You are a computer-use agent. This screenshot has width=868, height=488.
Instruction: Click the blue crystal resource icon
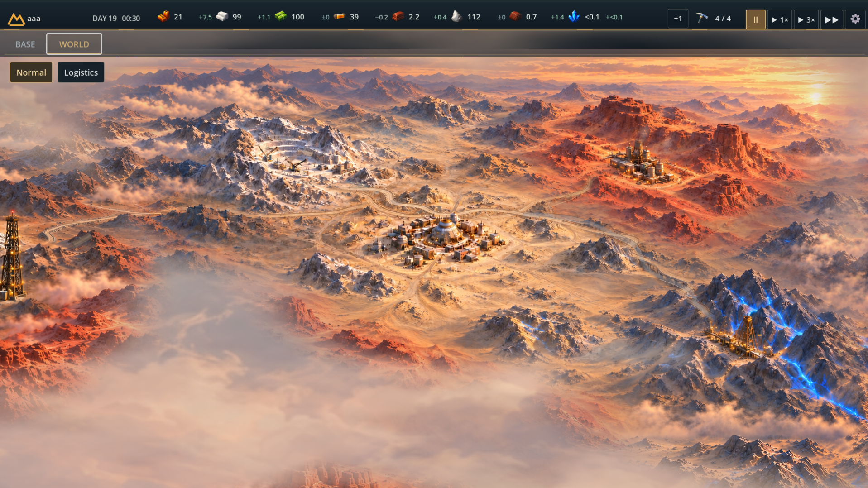tap(574, 17)
